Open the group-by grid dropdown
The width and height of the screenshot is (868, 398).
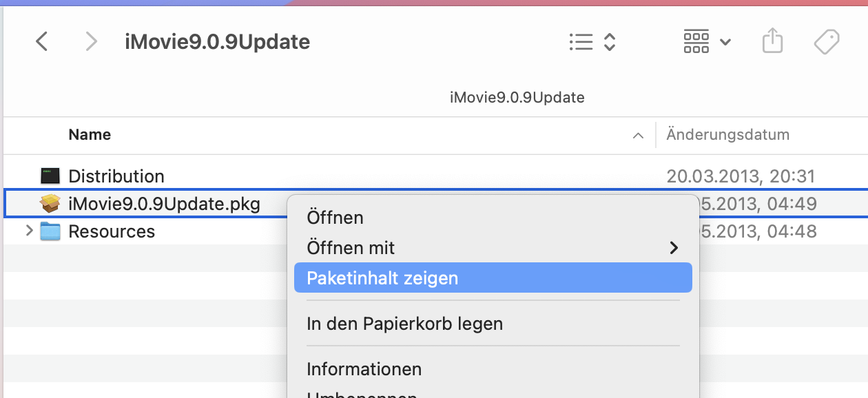tap(706, 42)
